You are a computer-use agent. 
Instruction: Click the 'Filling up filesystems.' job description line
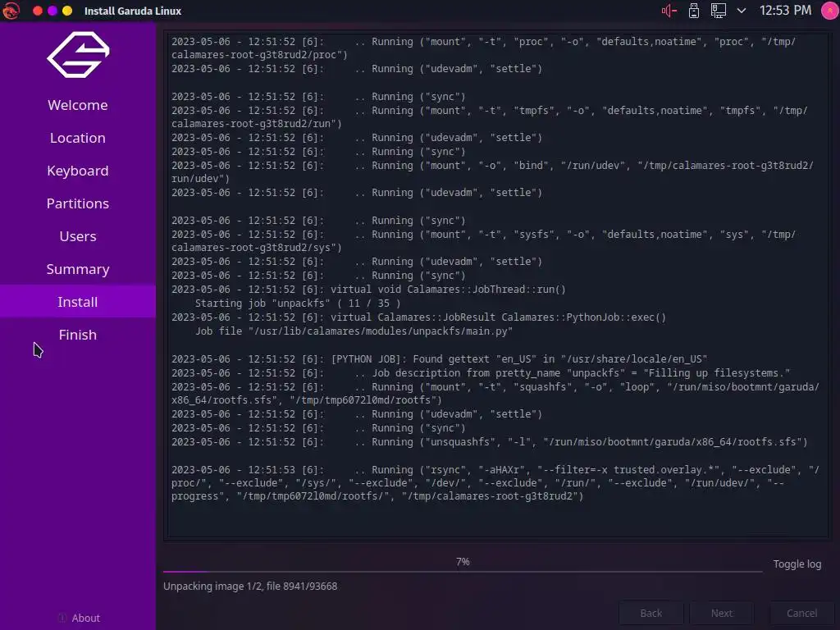click(481, 373)
